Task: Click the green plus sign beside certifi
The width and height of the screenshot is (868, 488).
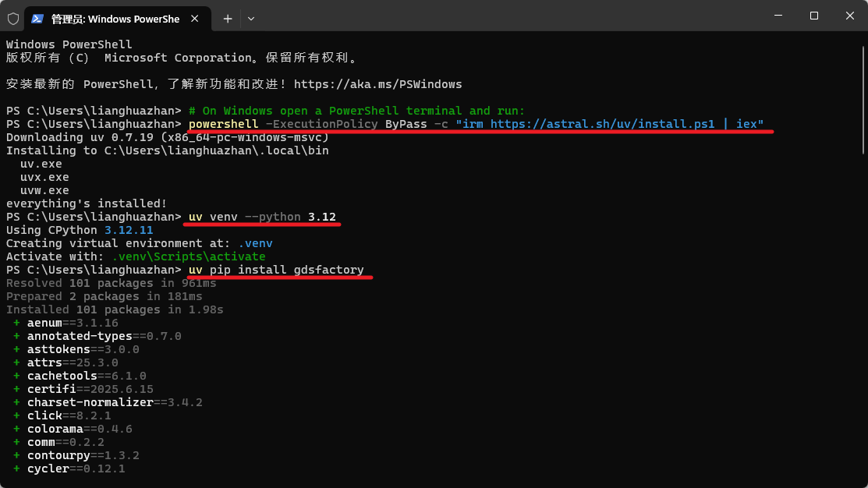Action: point(16,389)
